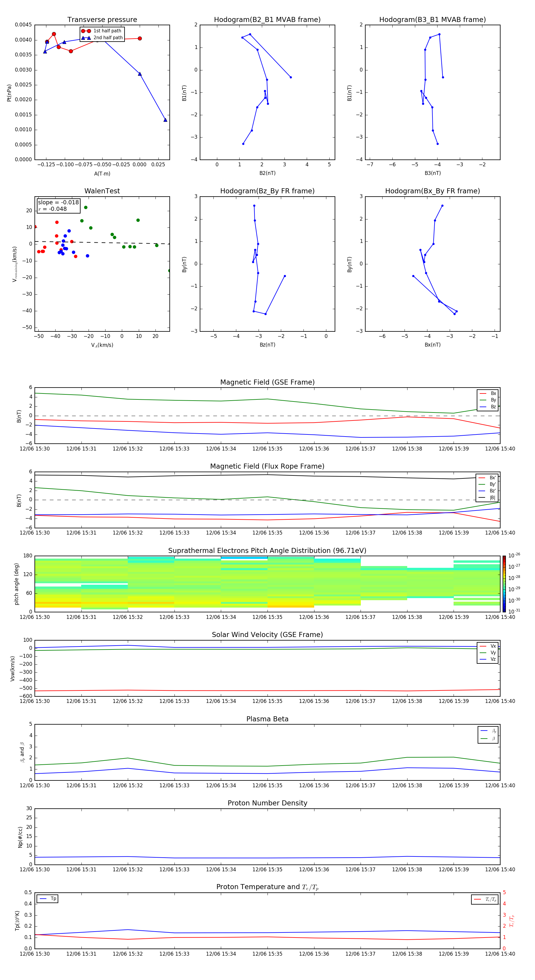Screen dimensions: 535x980
Task: Select the Bz entry in GSE frame legend
Action: pyautogui.click(x=488, y=407)
